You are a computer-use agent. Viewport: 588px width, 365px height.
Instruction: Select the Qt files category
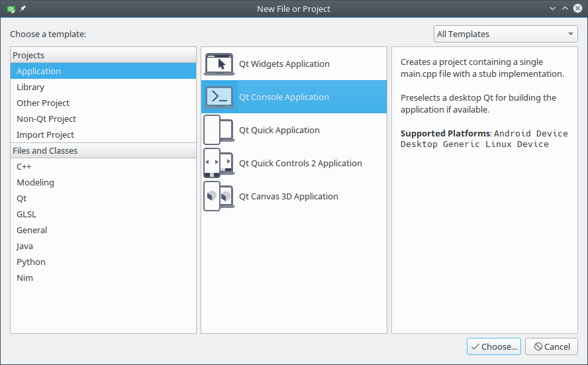[x=103, y=198]
